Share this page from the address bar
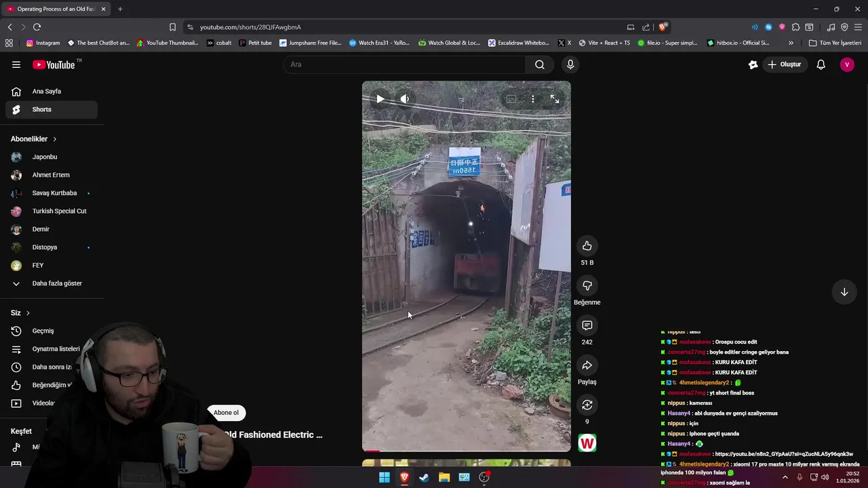The width and height of the screenshot is (868, 488). pyautogui.click(x=646, y=27)
